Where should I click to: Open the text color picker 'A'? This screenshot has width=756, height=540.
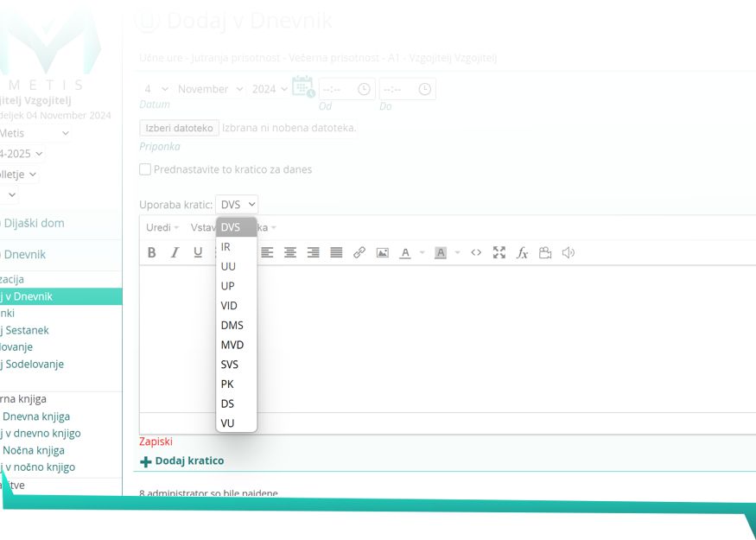coord(405,253)
